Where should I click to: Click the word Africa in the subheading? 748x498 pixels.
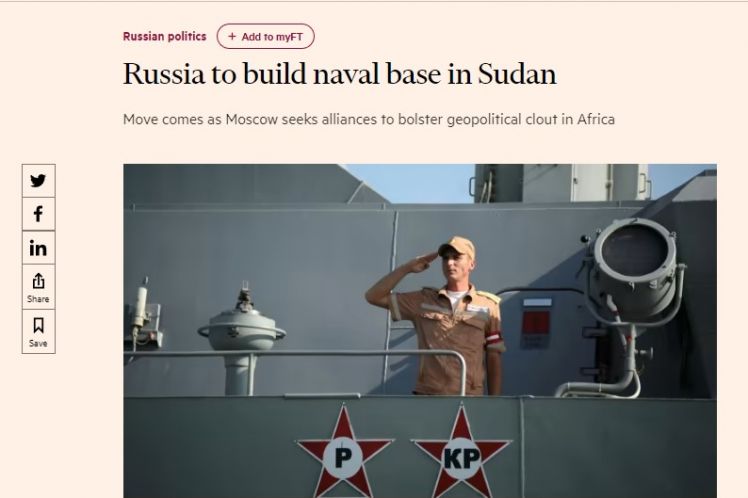pyautogui.click(x=596, y=119)
